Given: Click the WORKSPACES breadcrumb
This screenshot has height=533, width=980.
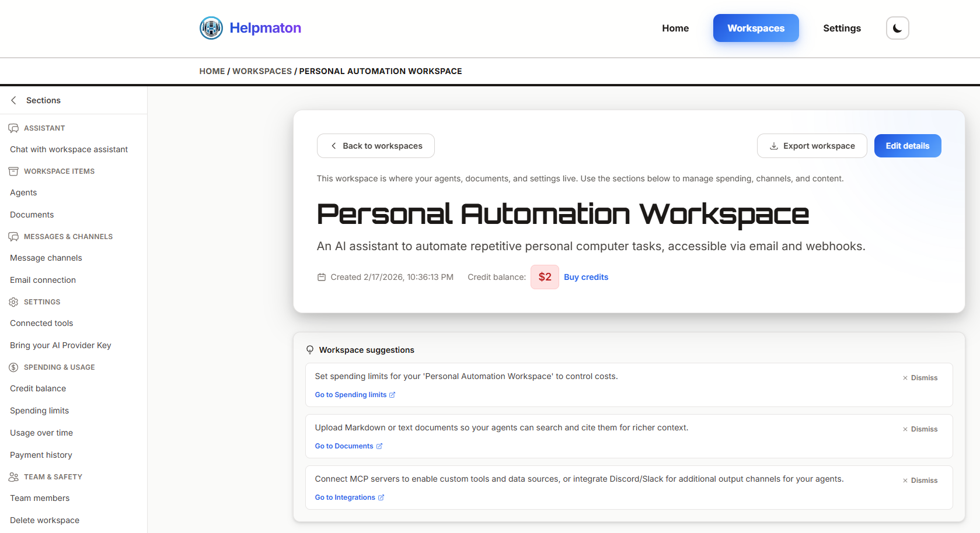Looking at the screenshot, I should pos(262,71).
